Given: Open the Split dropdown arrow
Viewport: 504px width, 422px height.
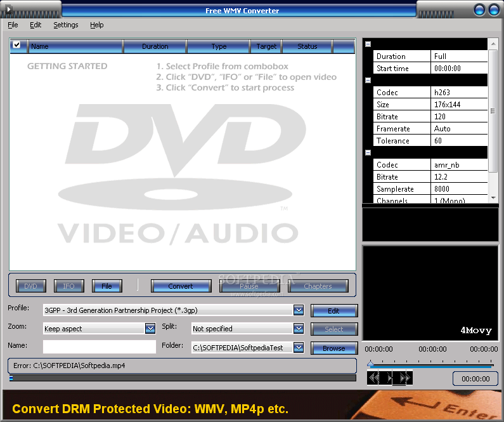Looking at the screenshot, I should (299, 329).
